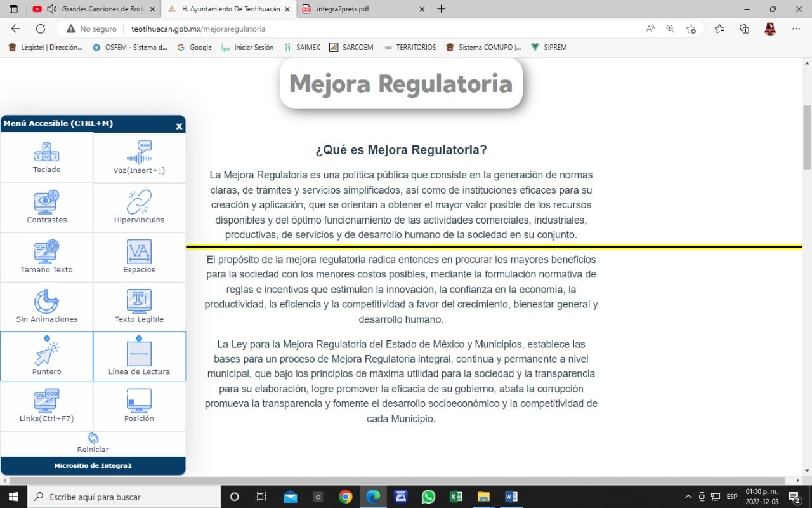This screenshot has width=812, height=508.
Task: Select the Hipervínculos highlight option
Action: (x=139, y=207)
